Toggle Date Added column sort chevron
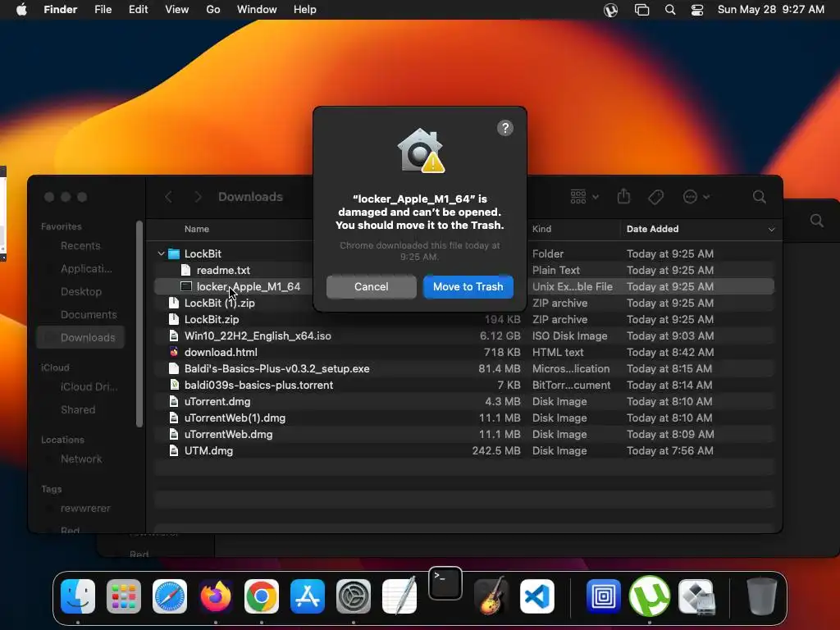The height and width of the screenshot is (630, 840). 771,230
